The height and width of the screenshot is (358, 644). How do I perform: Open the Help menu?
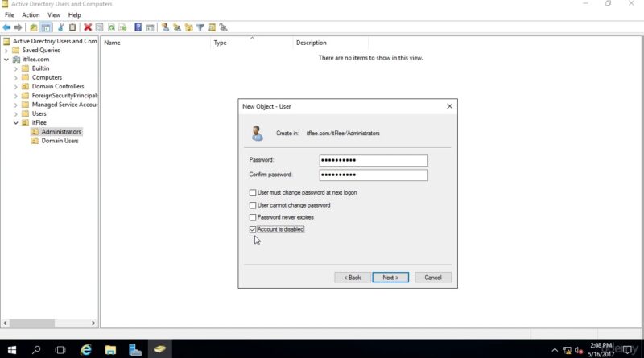pyautogui.click(x=74, y=14)
